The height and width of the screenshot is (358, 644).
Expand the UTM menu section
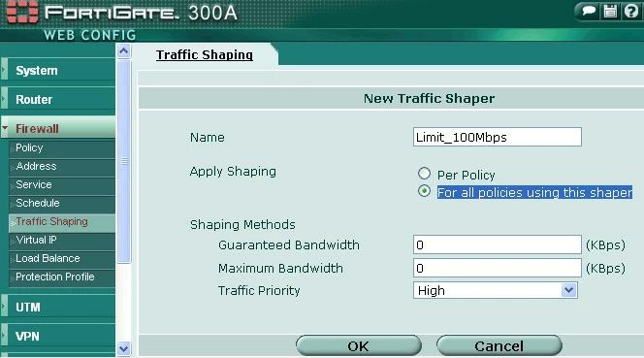pos(58,307)
